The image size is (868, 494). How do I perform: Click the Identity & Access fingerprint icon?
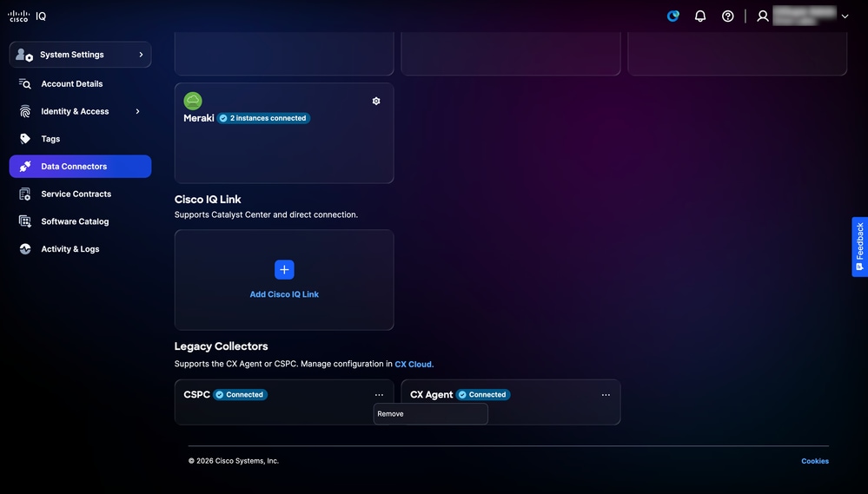coord(25,111)
